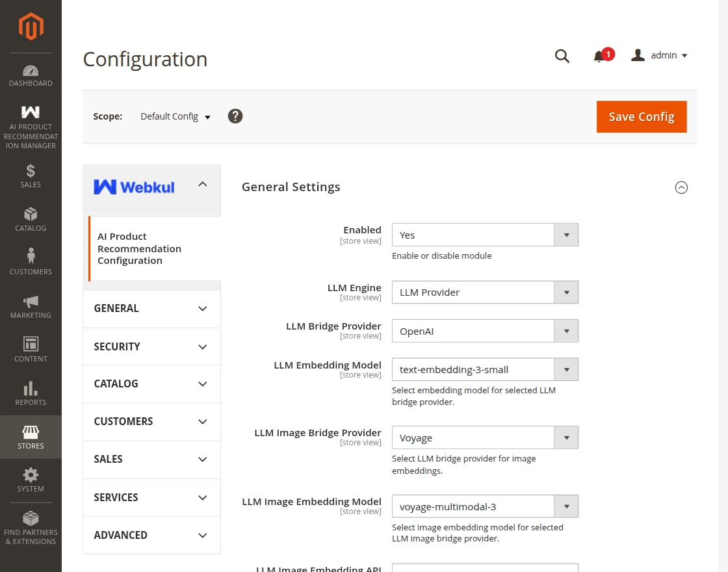Collapse the General Settings panel

pyautogui.click(x=681, y=187)
